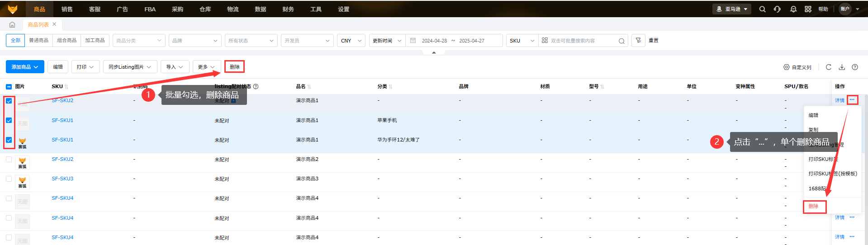Click the download export icon
Image resolution: width=868 pixels, height=245 pixels.
(842, 67)
